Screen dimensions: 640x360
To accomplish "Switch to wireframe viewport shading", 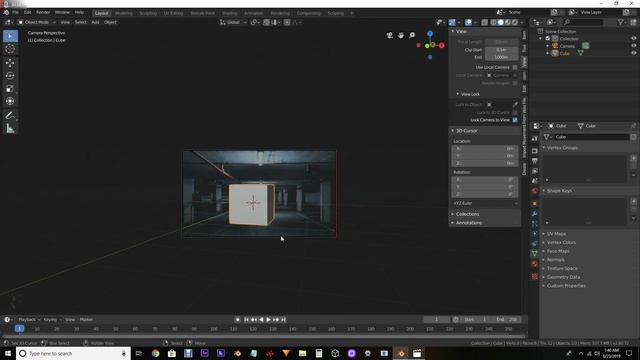I will tap(493, 22).
